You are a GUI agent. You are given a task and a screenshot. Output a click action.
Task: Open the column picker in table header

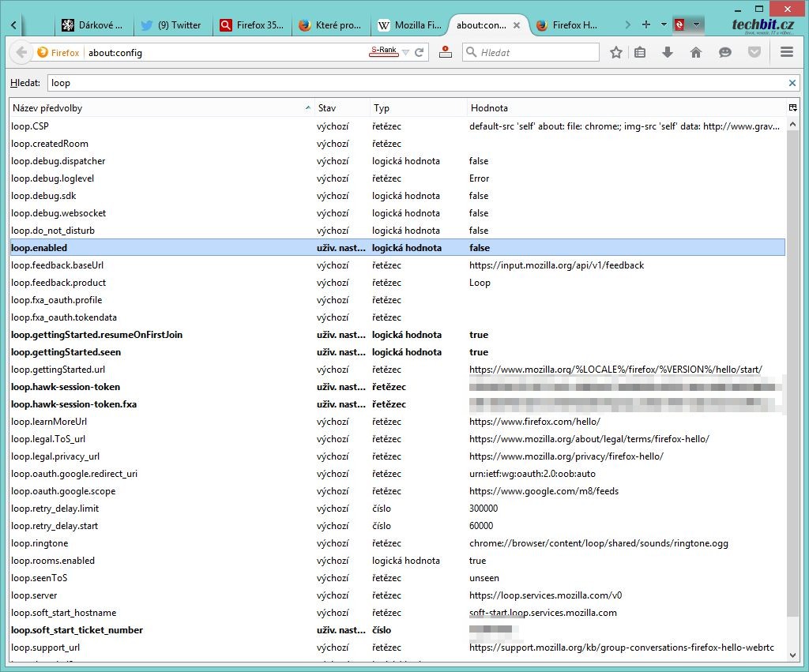click(792, 107)
